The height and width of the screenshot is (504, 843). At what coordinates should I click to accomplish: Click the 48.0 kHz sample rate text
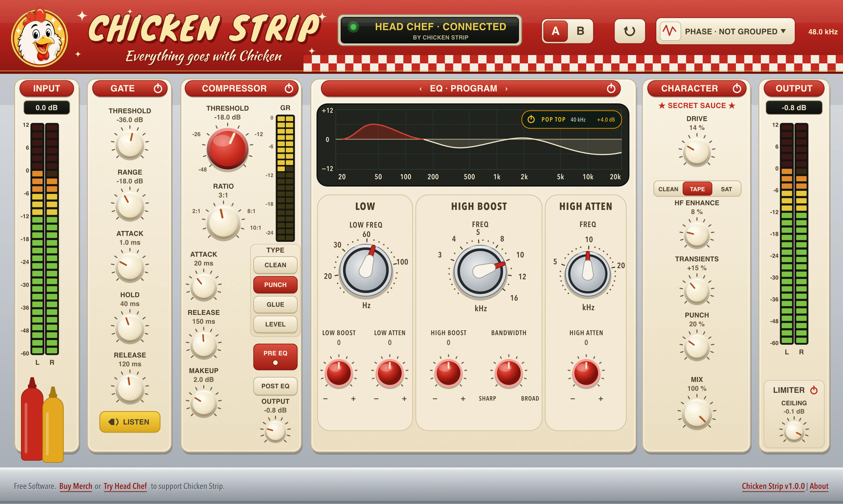823,32
